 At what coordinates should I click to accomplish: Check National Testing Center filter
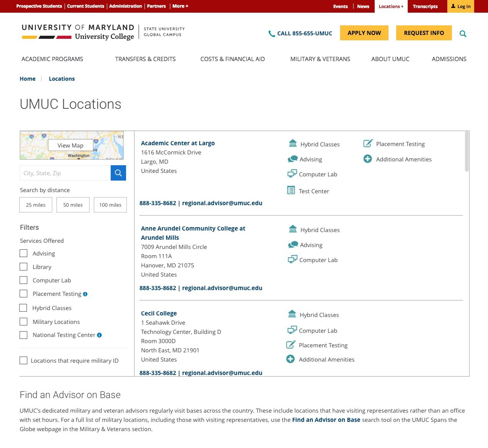tap(23, 335)
